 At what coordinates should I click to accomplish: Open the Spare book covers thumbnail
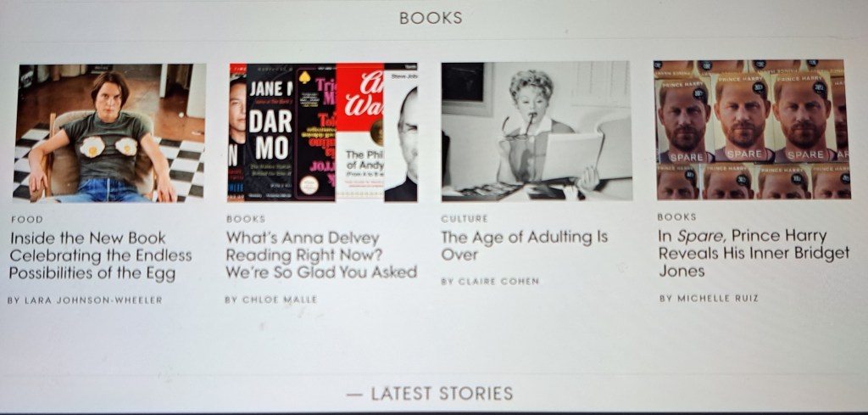753,129
